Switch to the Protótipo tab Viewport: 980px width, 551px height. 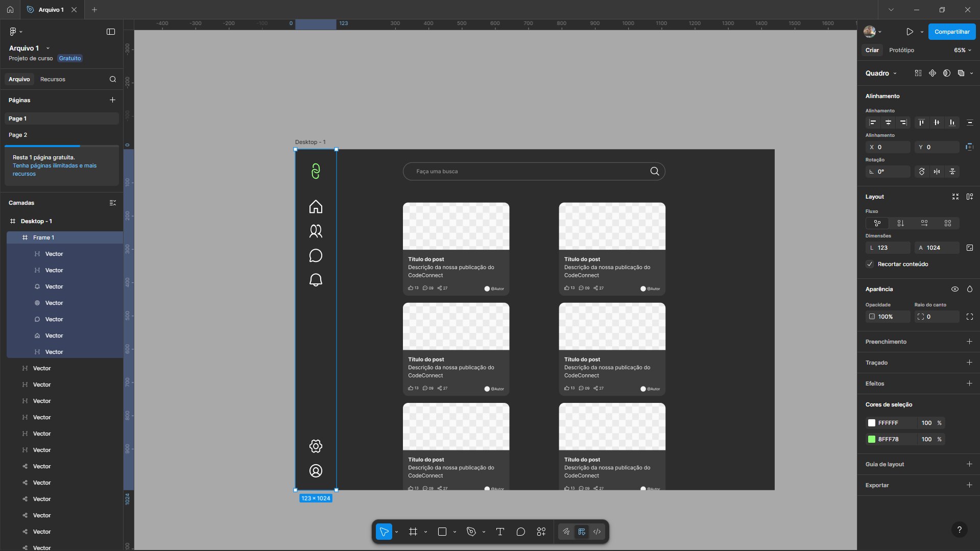901,50
